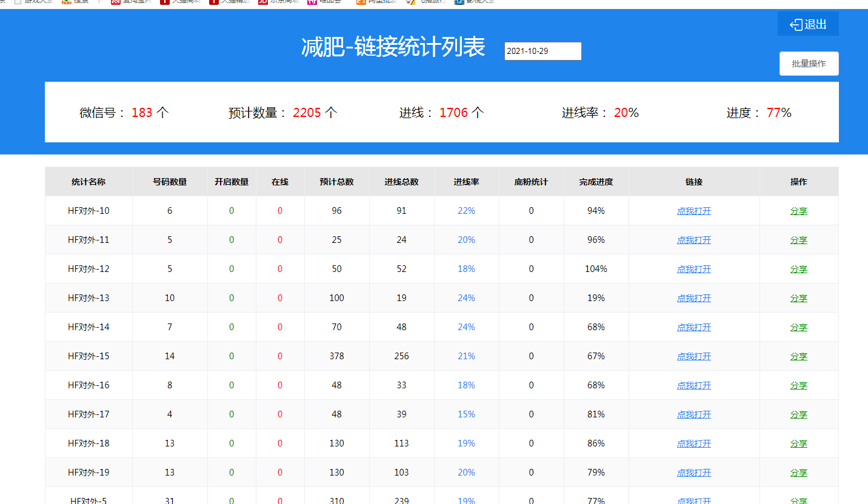Click the green opened count 0 for HF对外-16
The height and width of the screenshot is (504, 868).
[232, 385]
